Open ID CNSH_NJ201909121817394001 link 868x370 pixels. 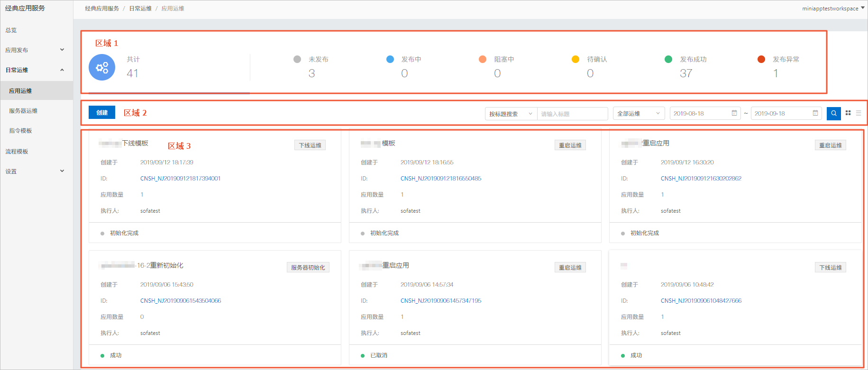tap(180, 179)
